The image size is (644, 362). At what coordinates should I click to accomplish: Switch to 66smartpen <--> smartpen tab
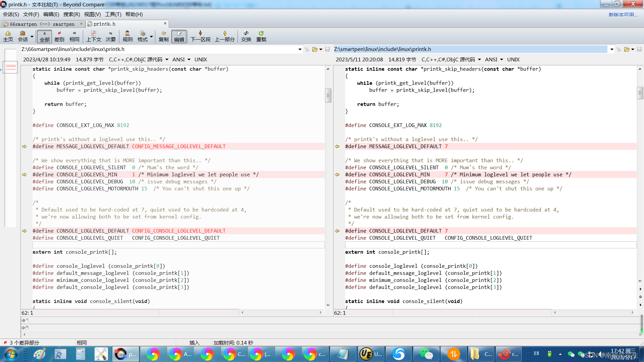point(42,24)
